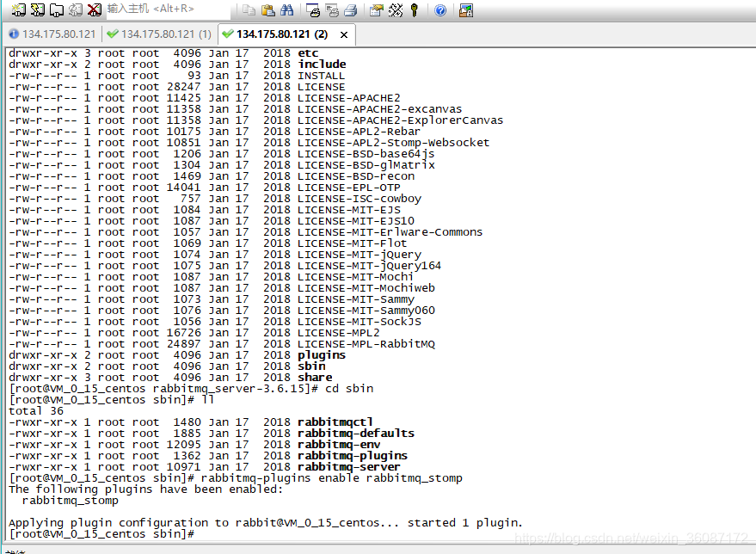Click 'LICENSE-MIT-Mochiweb' file name

tap(366, 288)
